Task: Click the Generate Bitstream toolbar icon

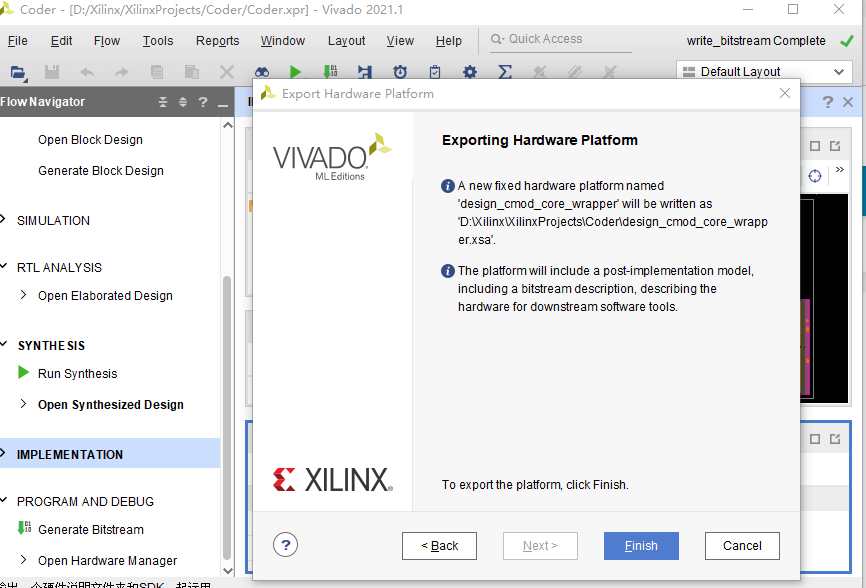Action: pyautogui.click(x=330, y=72)
